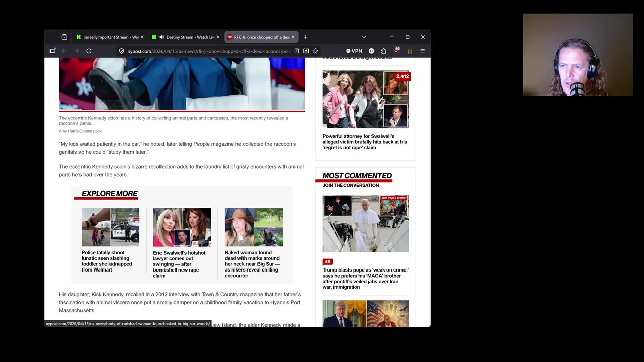This screenshot has width=644, height=362.
Task: Go back to previous page
Action: [x=64, y=51]
